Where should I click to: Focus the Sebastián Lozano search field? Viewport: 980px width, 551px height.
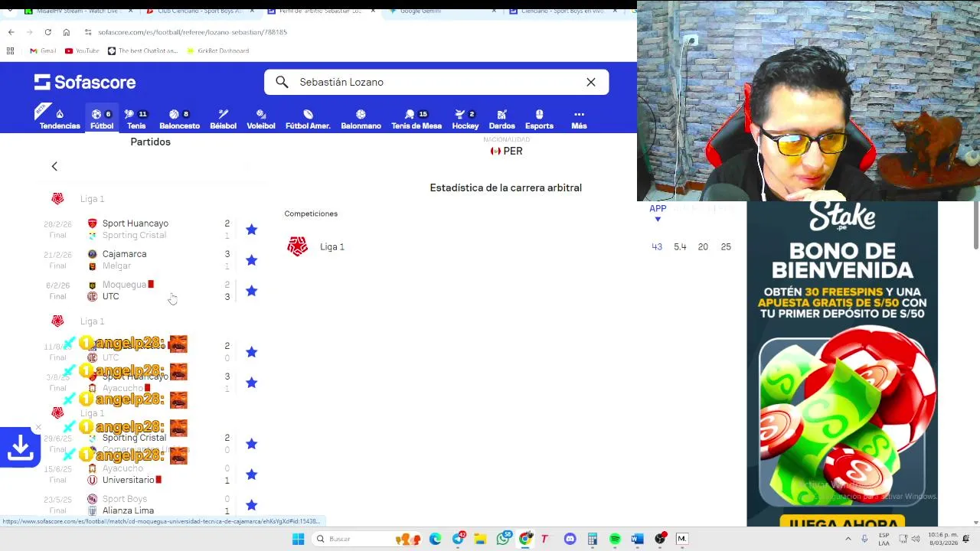(436, 82)
